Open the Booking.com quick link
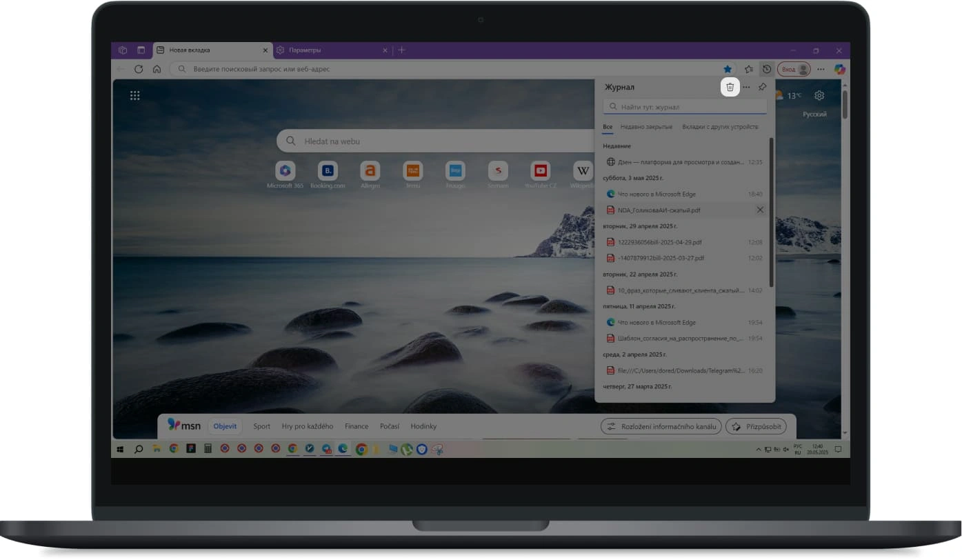This screenshot has width=962, height=560. (x=328, y=175)
